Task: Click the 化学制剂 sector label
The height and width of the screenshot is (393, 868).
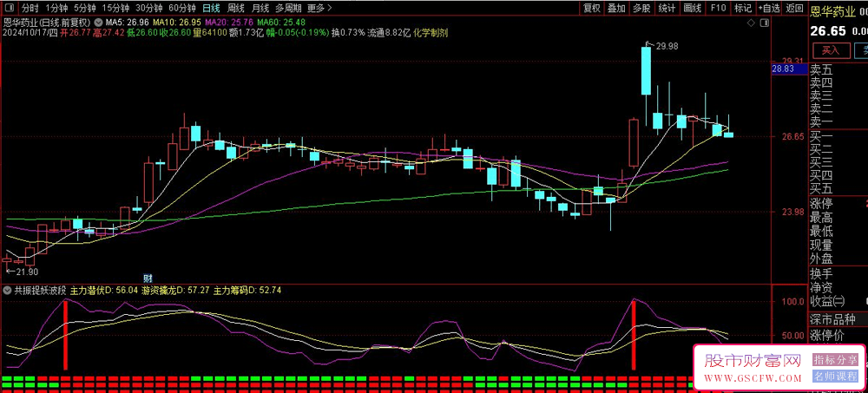Action: pos(431,33)
